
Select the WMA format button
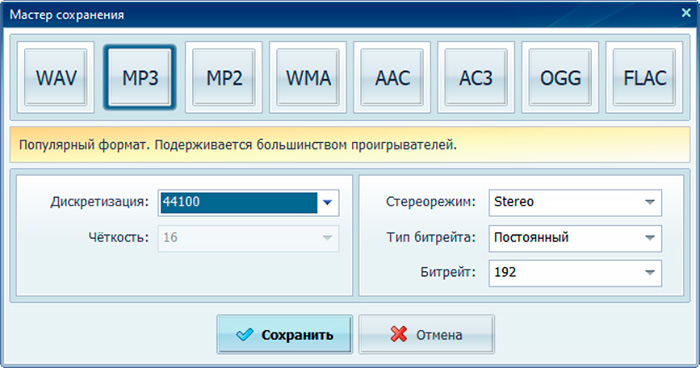[x=308, y=77]
